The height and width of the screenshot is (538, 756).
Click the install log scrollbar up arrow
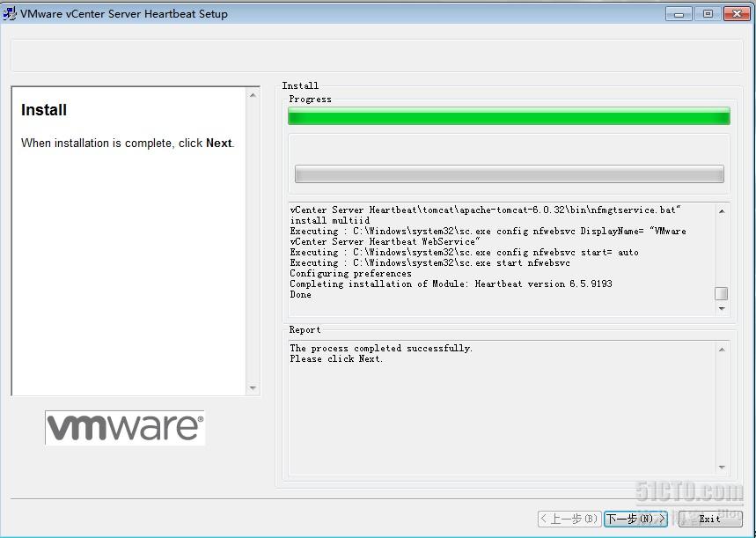(722, 210)
